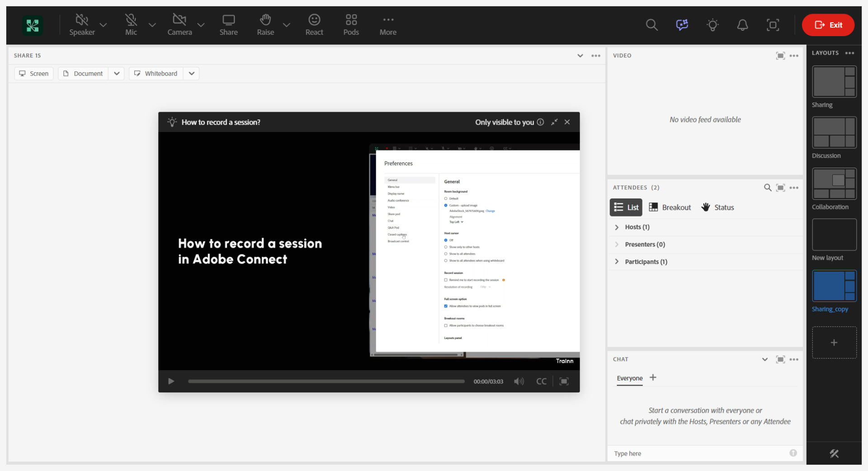This screenshot has height=471, width=868.
Task: Collapse the Chat pod chevron
Action: pyautogui.click(x=764, y=359)
